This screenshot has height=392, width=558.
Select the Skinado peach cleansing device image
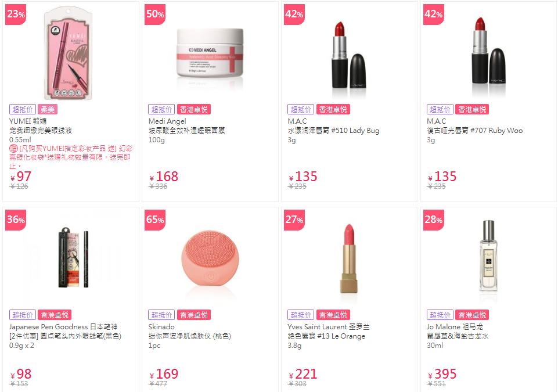[210, 258]
